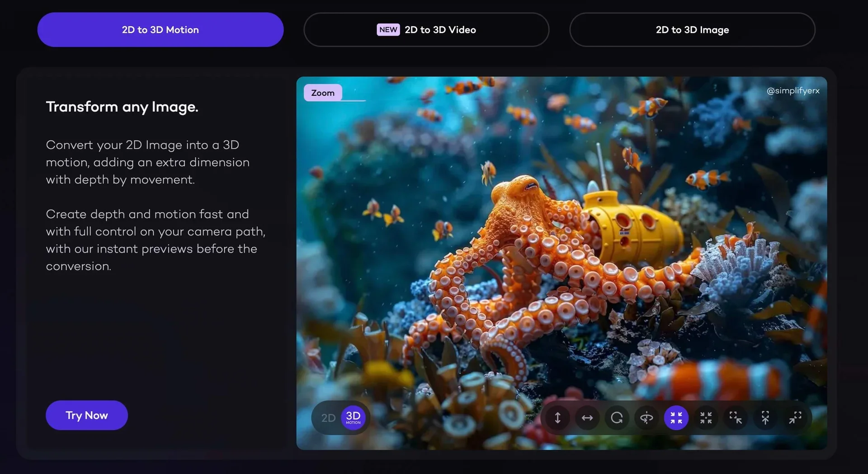Select the horizontal pan motion icon
This screenshot has height=474, width=868.
587,418
